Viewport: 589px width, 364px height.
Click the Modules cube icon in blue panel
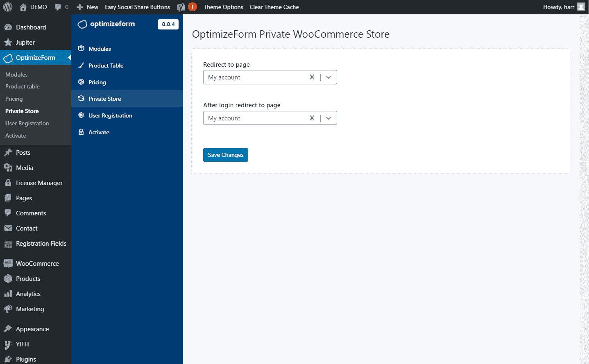(x=81, y=48)
